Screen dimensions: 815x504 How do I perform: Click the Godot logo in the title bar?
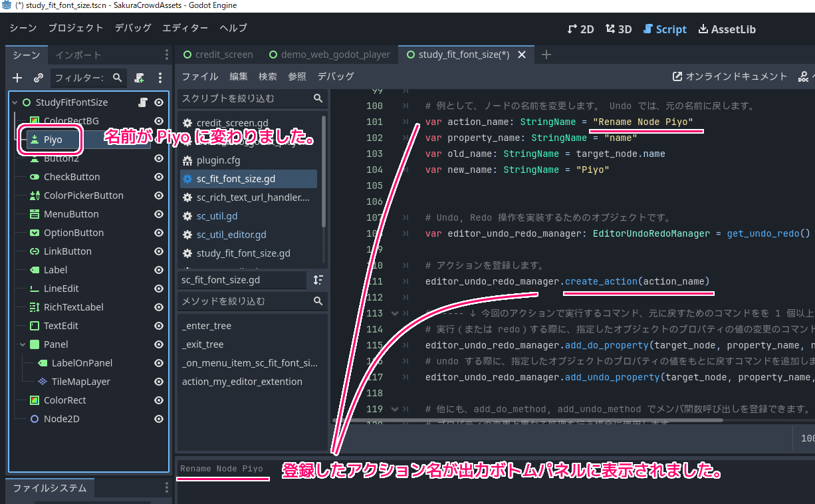[x=7, y=5]
